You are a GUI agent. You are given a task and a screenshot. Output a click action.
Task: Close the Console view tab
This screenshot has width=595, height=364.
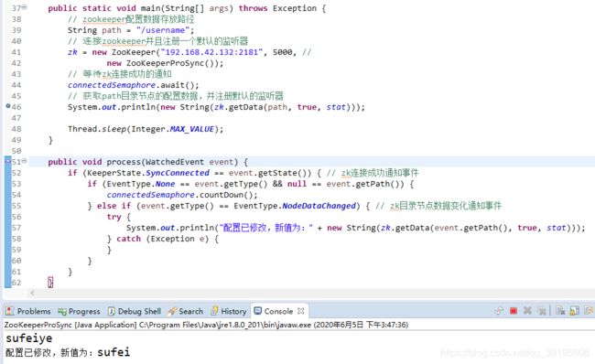[301, 311]
